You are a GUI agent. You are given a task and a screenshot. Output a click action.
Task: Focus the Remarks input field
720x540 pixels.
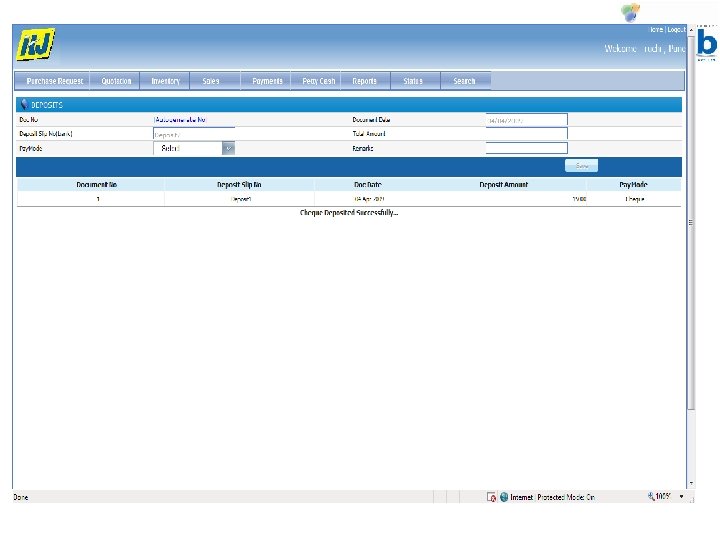click(527, 148)
